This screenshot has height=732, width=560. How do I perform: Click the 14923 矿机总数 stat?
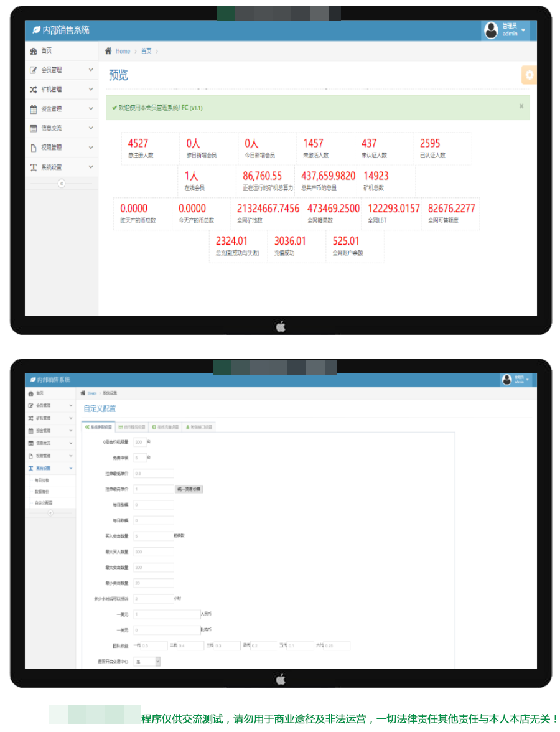(x=385, y=181)
